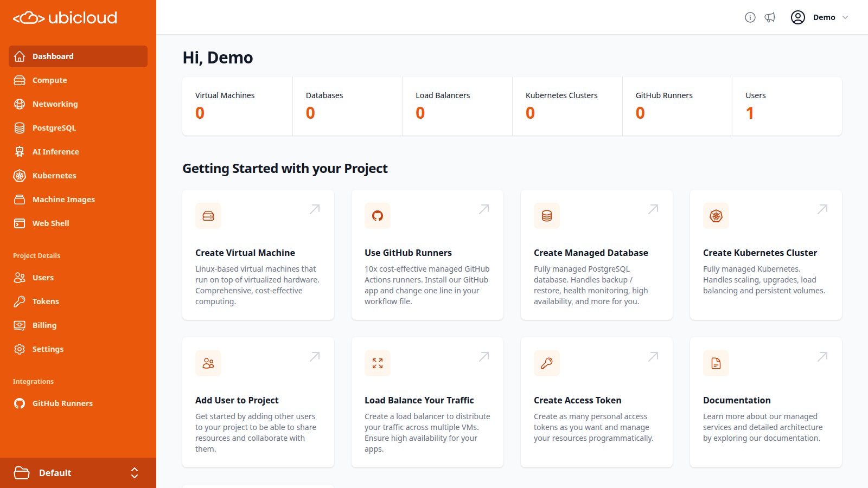868x488 pixels.
Task: Open the Kubernetes sidebar item
Action: (x=78, y=176)
